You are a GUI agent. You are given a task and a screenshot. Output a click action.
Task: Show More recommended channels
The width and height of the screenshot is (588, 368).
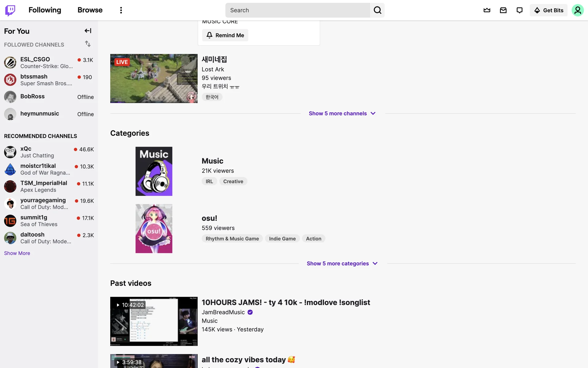17,253
